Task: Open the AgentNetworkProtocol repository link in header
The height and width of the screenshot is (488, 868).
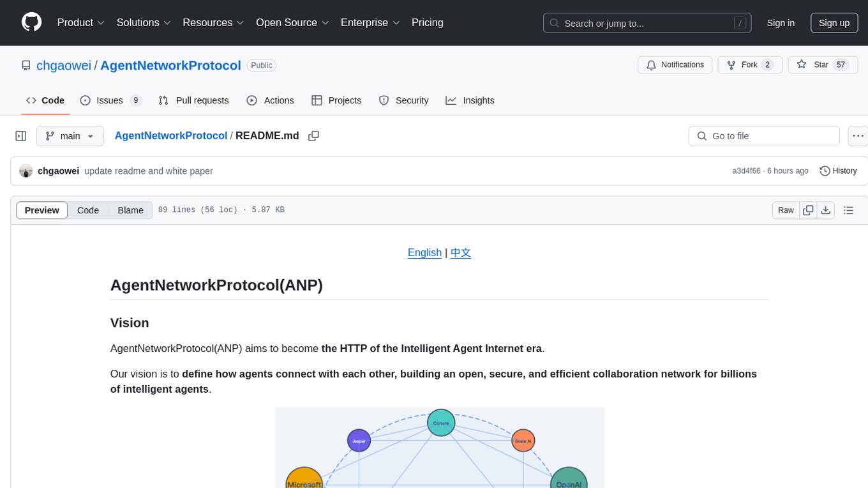Action: [x=170, y=65]
